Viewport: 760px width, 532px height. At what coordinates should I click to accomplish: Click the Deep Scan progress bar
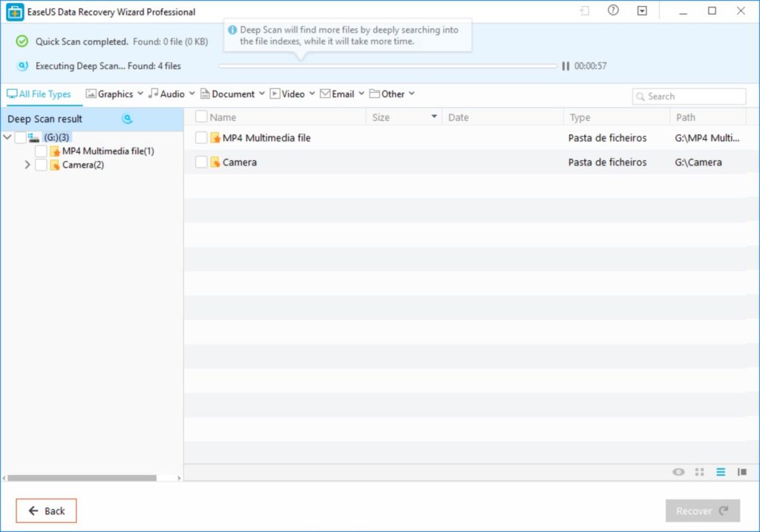[387, 66]
